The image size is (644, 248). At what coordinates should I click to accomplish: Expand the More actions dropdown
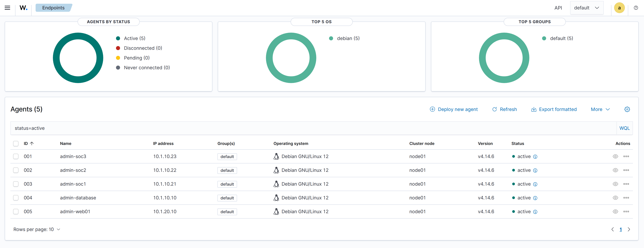click(600, 109)
